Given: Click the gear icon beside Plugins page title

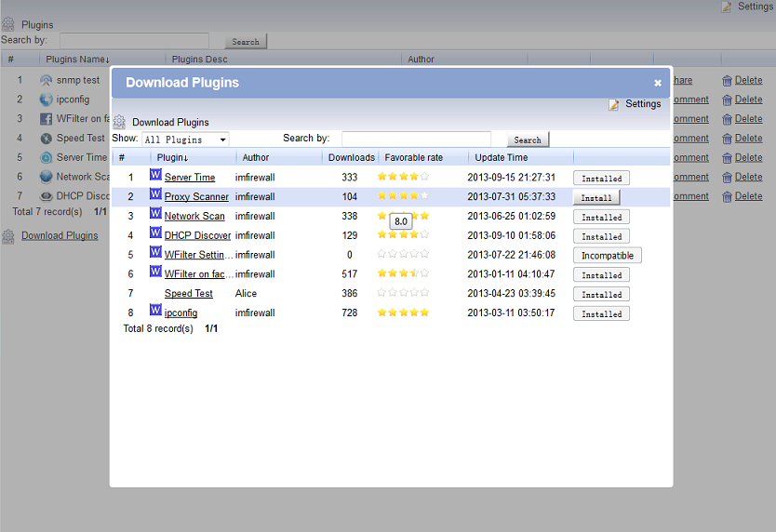Looking at the screenshot, I should (x=8, y=24).
